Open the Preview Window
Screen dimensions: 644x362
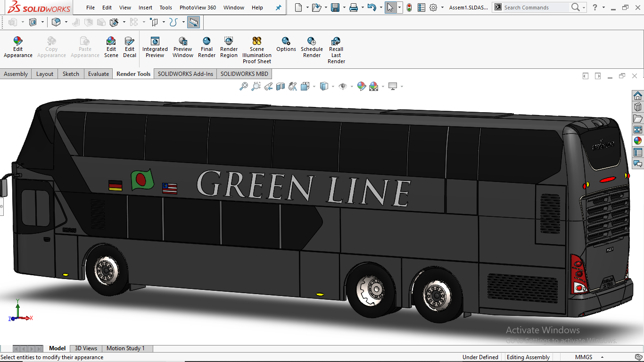pos(183,47)
